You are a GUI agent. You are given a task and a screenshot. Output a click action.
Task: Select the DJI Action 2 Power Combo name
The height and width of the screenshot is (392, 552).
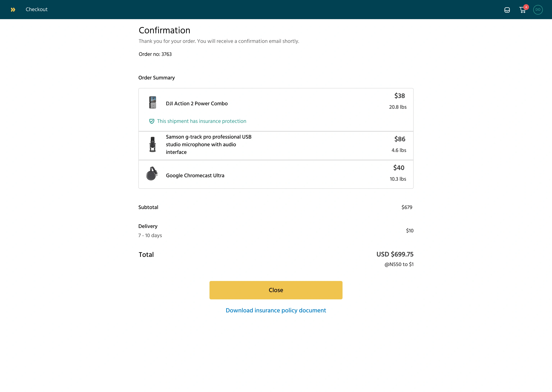[197, 104]
